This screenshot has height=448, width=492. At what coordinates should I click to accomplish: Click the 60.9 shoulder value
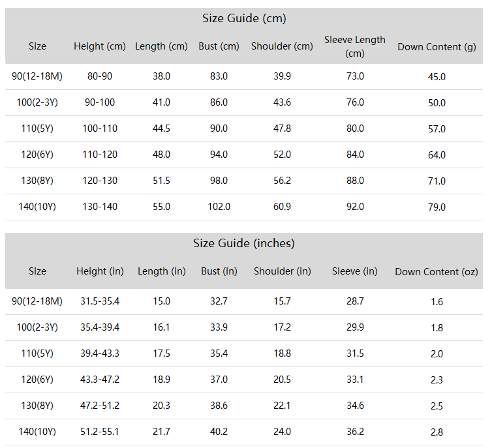pyautogui.click(x=282, y=207)
